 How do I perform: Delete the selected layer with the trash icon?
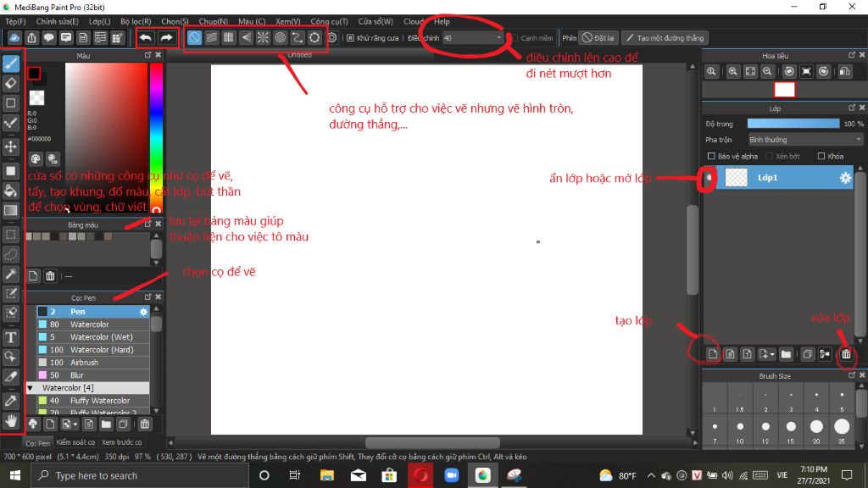click(x=846, y=354)
